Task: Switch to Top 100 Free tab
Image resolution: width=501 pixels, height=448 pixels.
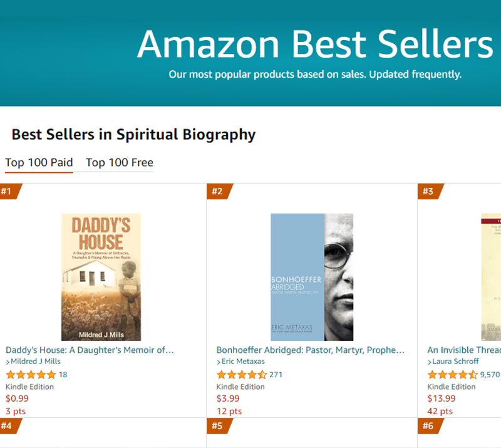Action: click(119, 163)
